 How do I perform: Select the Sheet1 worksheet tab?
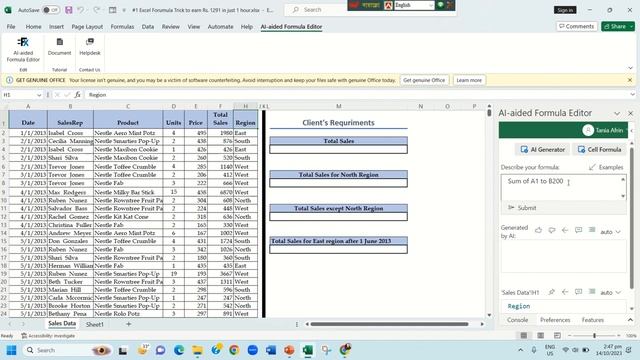(95, 324)
